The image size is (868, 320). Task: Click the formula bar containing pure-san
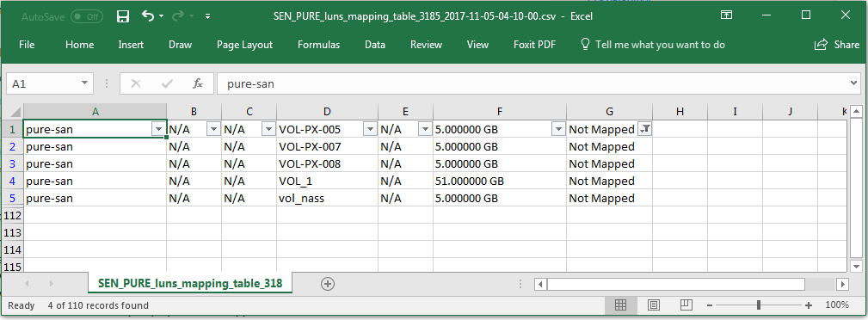(x=531, y=84)
